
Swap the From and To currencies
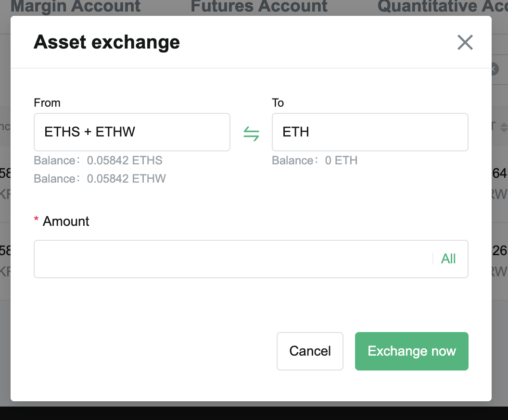click(x=251, y=133)
